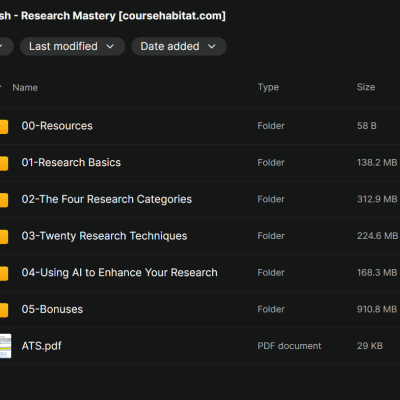Click the PDF document type label

[x=289, y=346]
